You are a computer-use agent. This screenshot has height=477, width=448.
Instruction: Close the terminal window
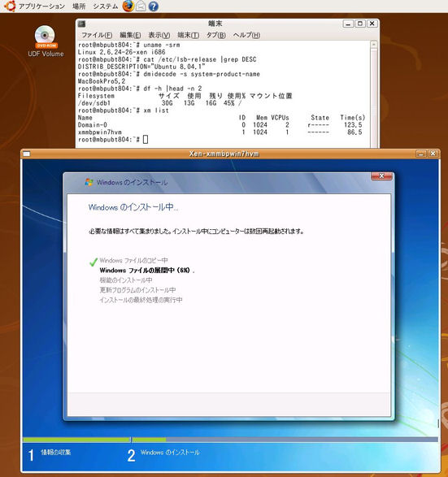(x=372, y=24)
